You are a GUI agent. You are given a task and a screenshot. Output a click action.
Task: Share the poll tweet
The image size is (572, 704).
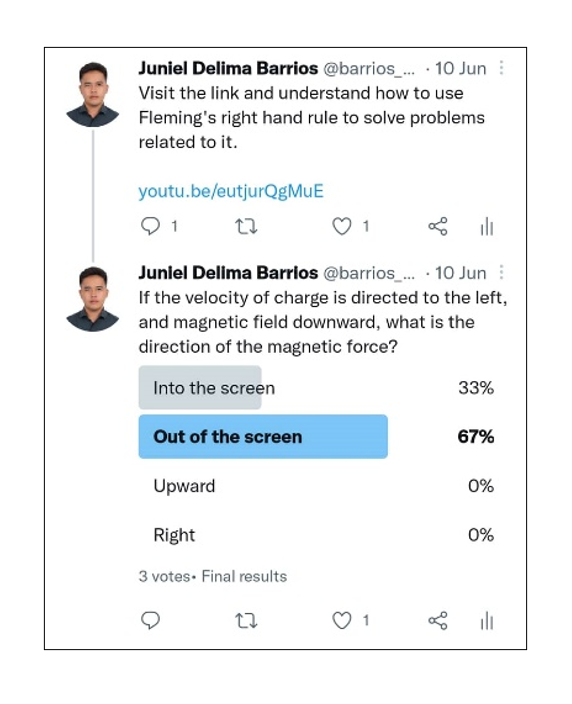pos(438,620)
